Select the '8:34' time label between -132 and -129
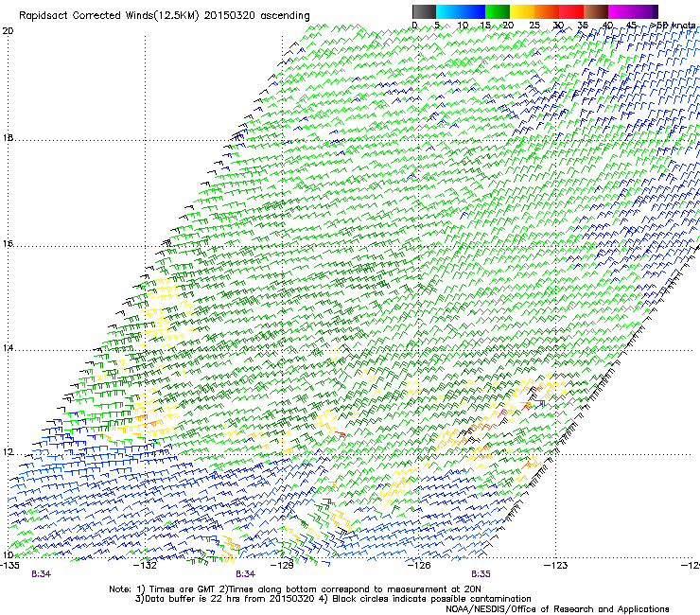The width and height of the screenshot is (700, 615). 246,574
